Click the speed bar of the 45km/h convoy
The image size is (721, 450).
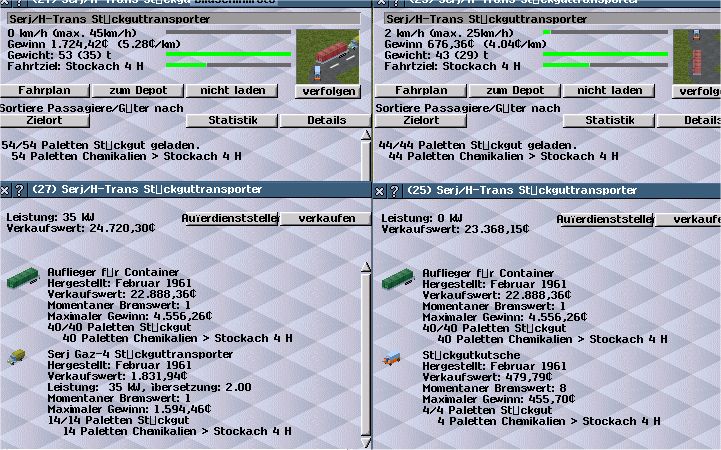point(228,32)
